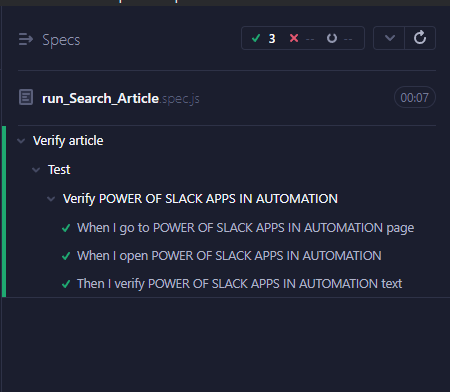Screen dimensions: 450x392
Task: Click the Specs label
Action: [61, 40]
